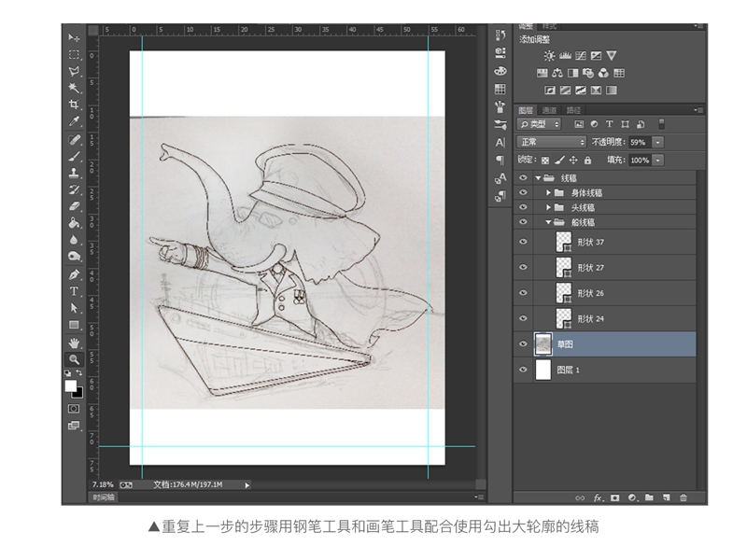The width and height of the screenshot is (747, 560).
Task: Click the background color swatch
Action: (79, 394)
